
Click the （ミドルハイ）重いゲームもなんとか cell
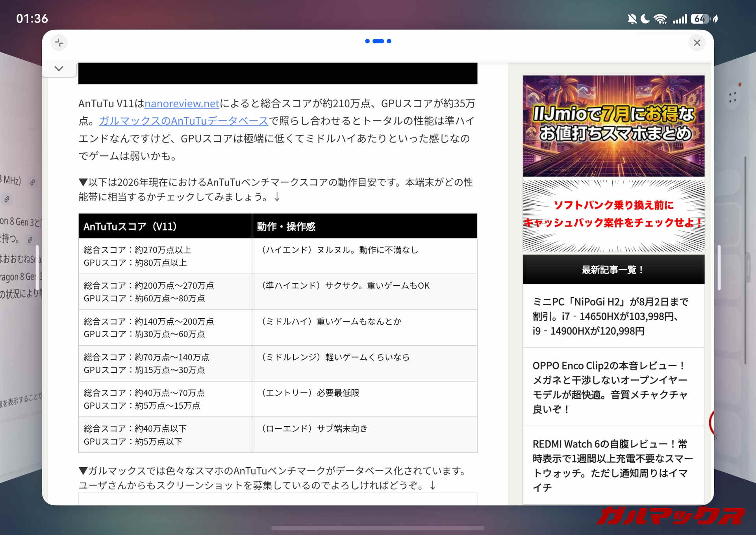point(365,328)
